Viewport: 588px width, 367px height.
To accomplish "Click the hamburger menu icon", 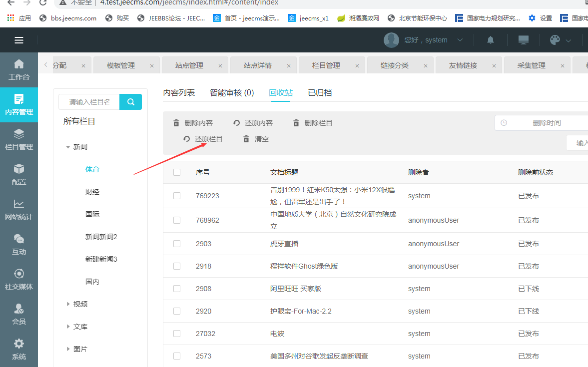I will click(x=19, y=40).
